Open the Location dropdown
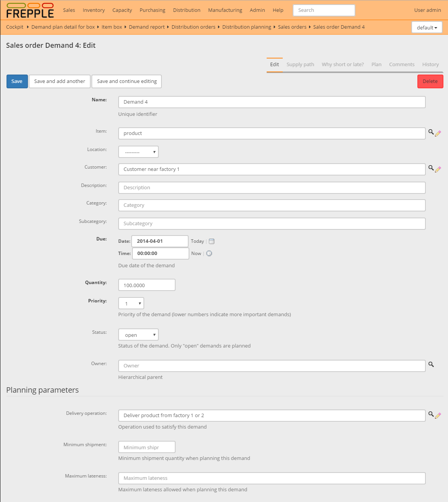The image size is (448, 502). point(138,151)
